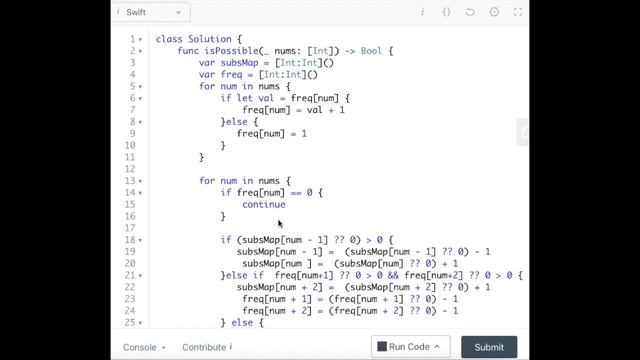Image resolution: width=640 pixels, height=360 pixels.
Task: Click 'freq[num] = 1' on line 9
Action: tap(272, 134)
